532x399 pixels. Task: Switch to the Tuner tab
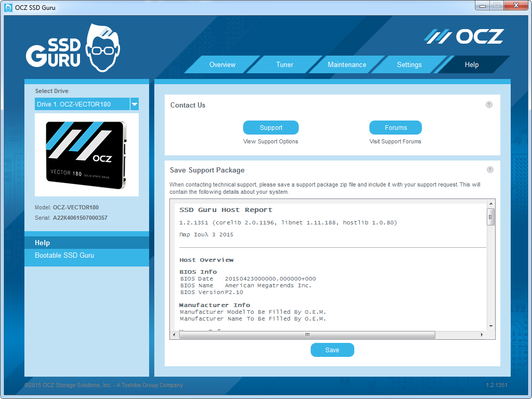click(x=285, y=64)
